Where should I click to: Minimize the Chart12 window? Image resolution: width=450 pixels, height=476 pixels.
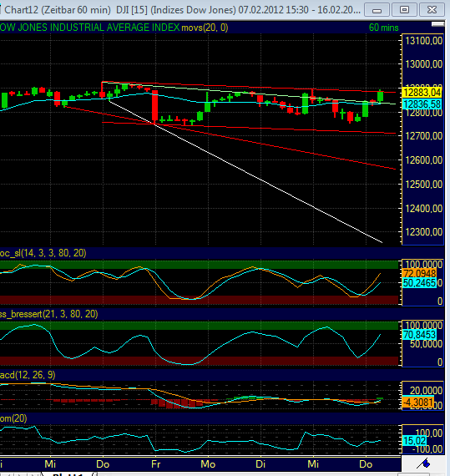(x=377, y=10)
